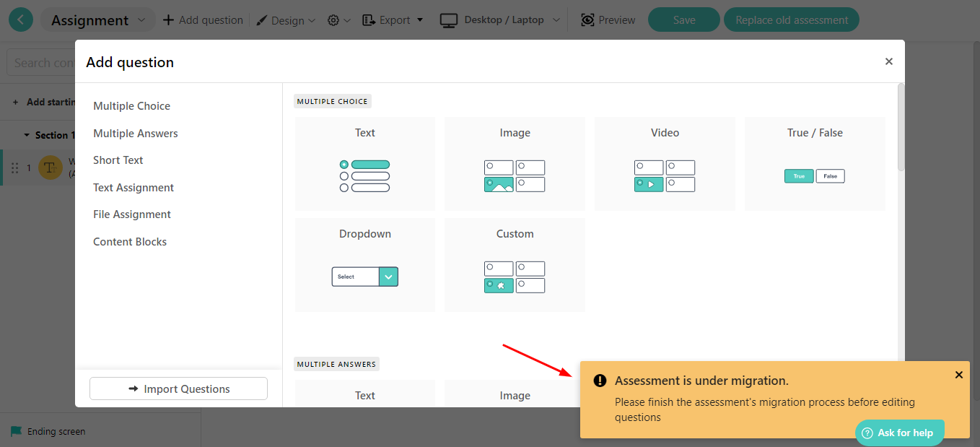Image resolution: width=980 pixels, height=447 pixels.
Task: Click the MULTIPLE ANSWERS section label
Action: [336, 365]
